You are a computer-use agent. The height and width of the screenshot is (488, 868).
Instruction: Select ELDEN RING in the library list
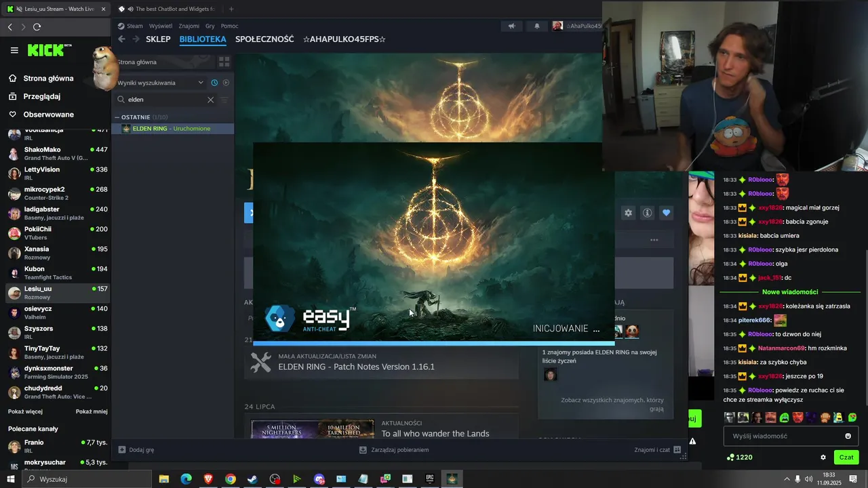[173, 129]
